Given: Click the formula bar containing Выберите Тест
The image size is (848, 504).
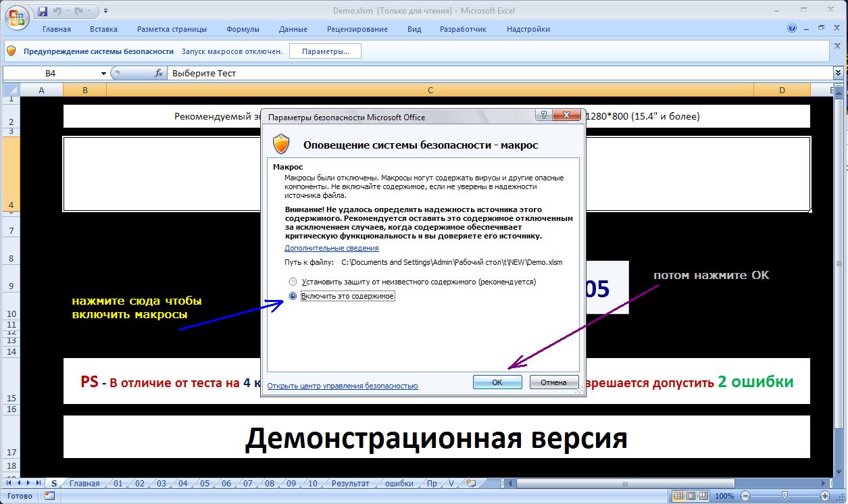Looking at the screenshot, I should [501, 74].
